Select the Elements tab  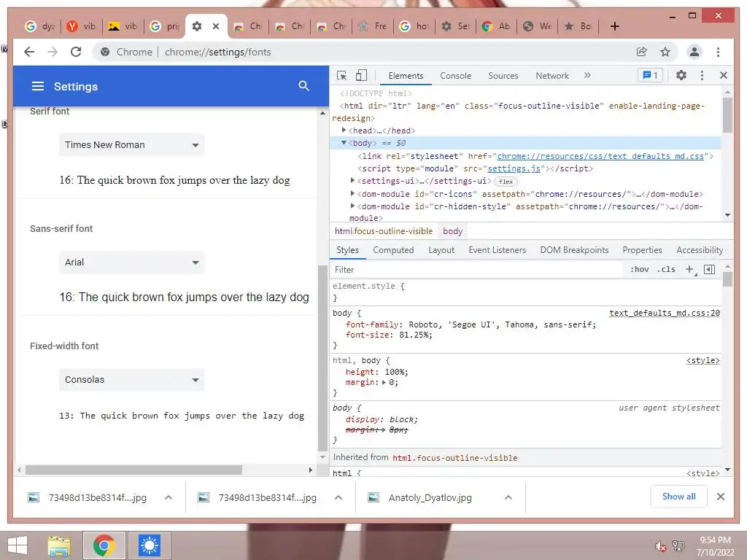[406, 76]
